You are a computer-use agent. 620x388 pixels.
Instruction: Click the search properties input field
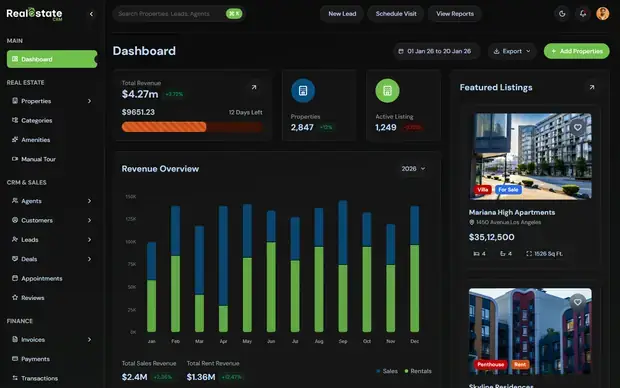pos(179,14)
